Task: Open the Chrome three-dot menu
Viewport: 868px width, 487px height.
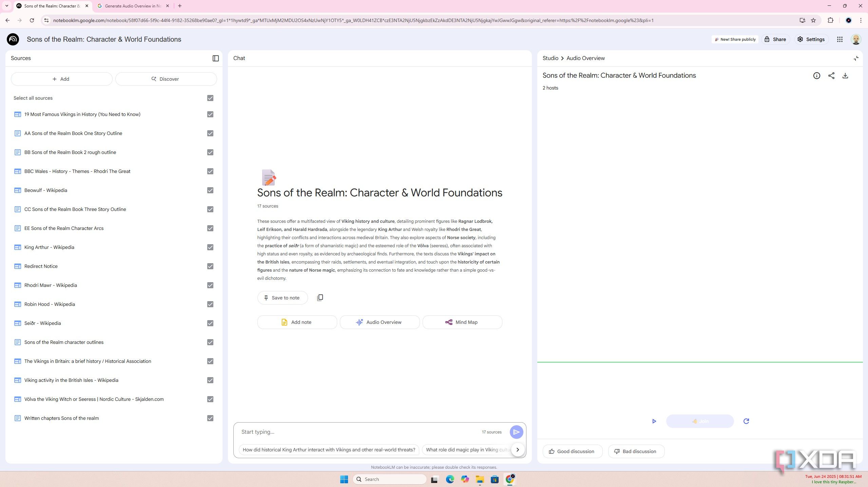Action: pos(861,20)
